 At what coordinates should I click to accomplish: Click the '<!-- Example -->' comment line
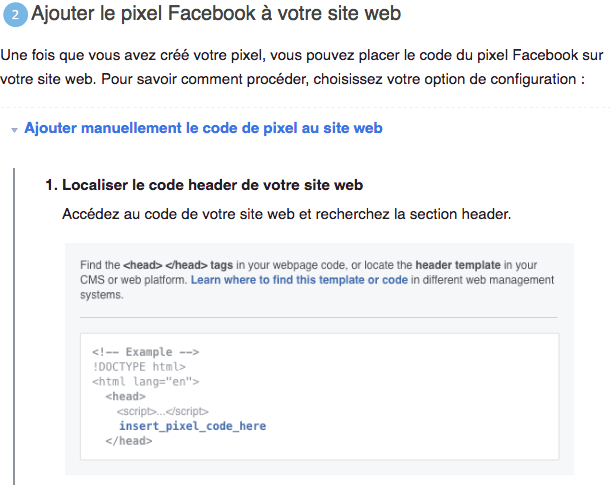pyautogui.click(x=146, y=352)
